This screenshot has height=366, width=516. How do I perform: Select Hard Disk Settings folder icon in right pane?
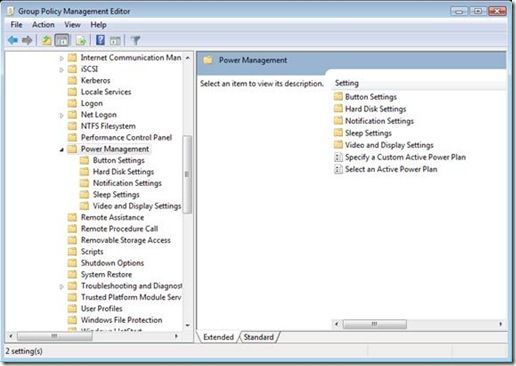(x=338, y=109)
